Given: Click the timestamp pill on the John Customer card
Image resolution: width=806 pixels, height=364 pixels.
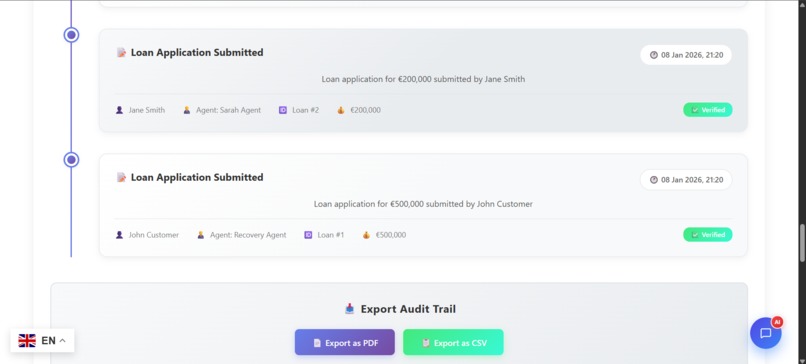Looking at the screenshot, I should click(686, 180).
